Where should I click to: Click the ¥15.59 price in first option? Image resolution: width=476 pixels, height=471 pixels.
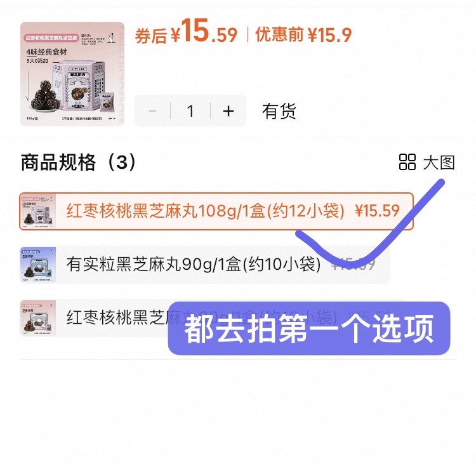coord(377,211)
